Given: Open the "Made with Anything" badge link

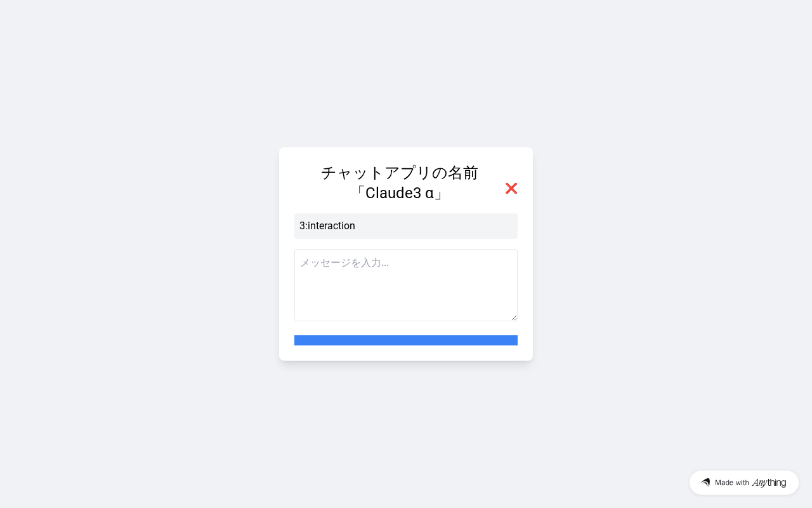Looking at the screenshot, I should point(743,483).
